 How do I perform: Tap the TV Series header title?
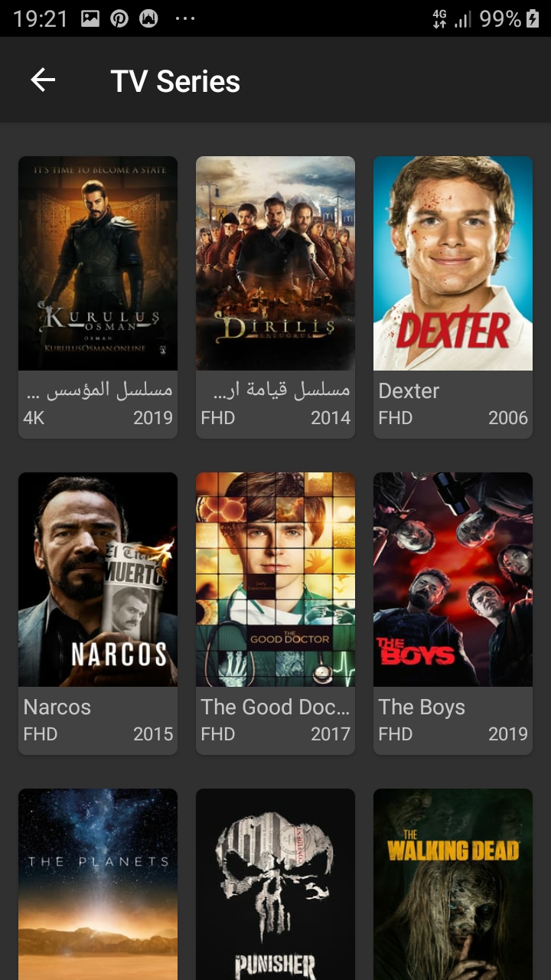[175, 81]
